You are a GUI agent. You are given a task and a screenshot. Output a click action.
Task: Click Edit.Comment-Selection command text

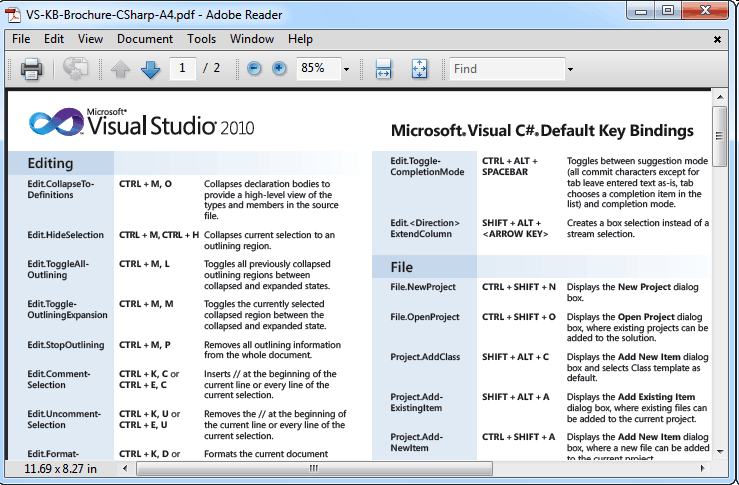coord(58,379)
